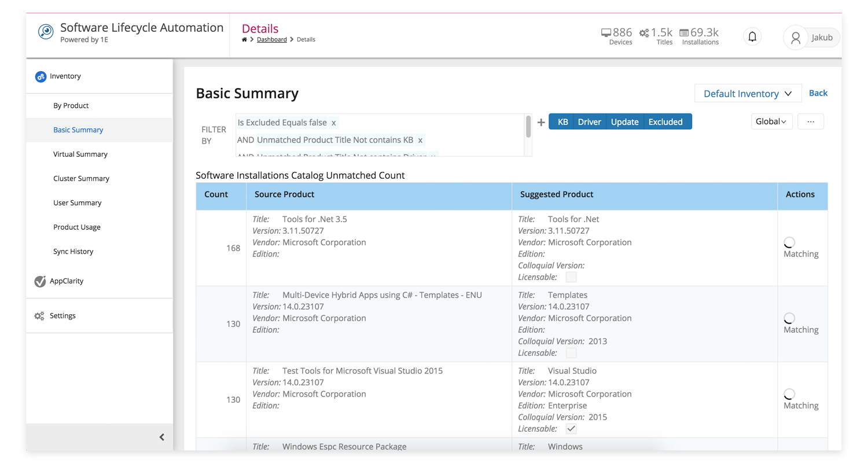Click the 886 Devices count

pyautogui.click(x=623, y=32)
